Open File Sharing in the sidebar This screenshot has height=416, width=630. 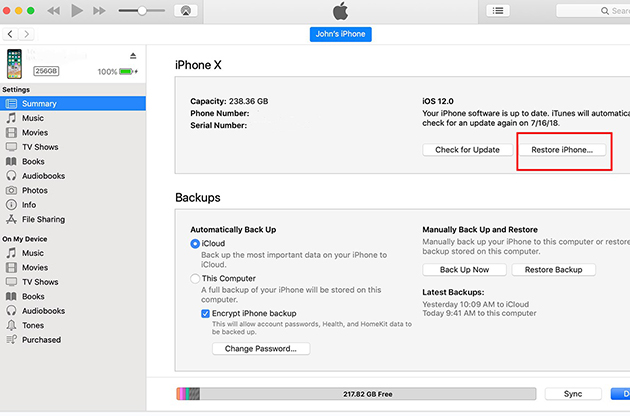point(73,219)
